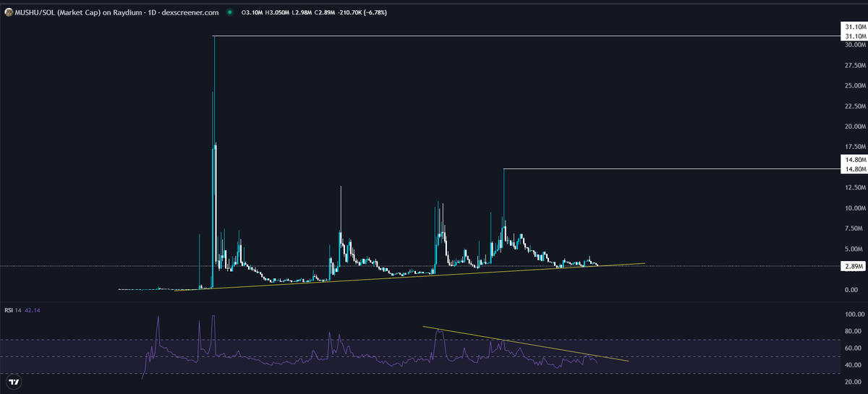Viewport: 868px width, 394px height.
Task: Click the 20.00M price axis label
Action: click(x=855, y=127)
